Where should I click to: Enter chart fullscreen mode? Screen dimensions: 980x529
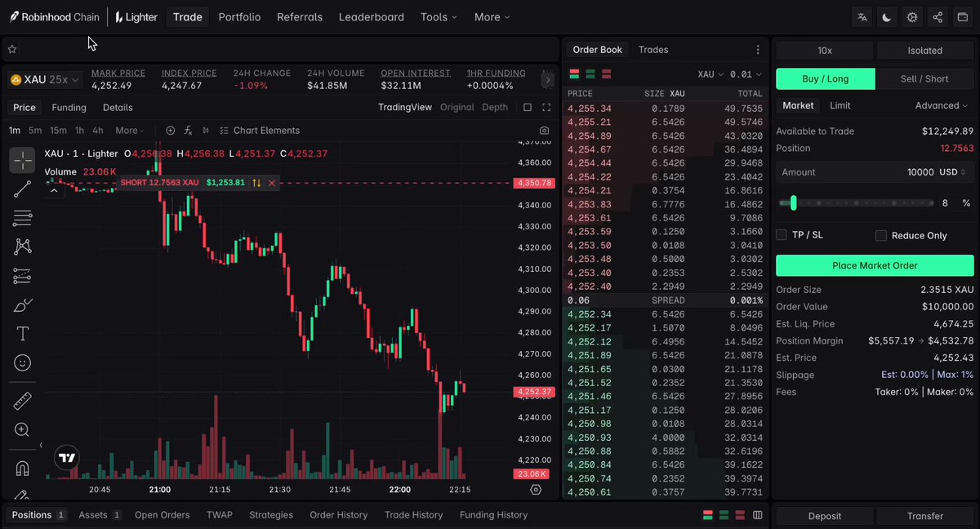(546, 108)
